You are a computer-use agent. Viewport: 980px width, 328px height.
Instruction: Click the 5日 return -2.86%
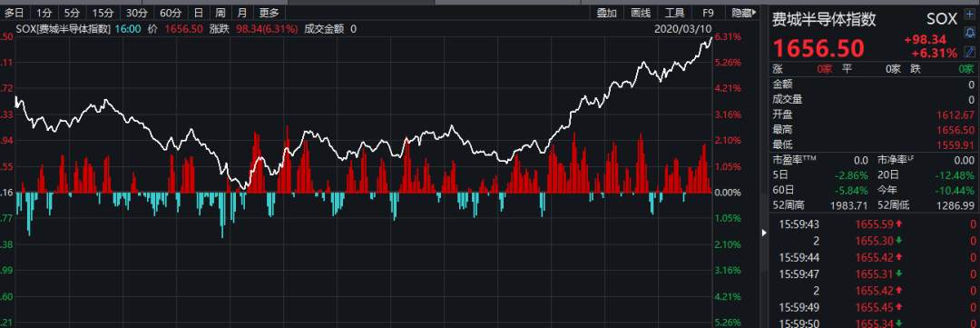851,174
